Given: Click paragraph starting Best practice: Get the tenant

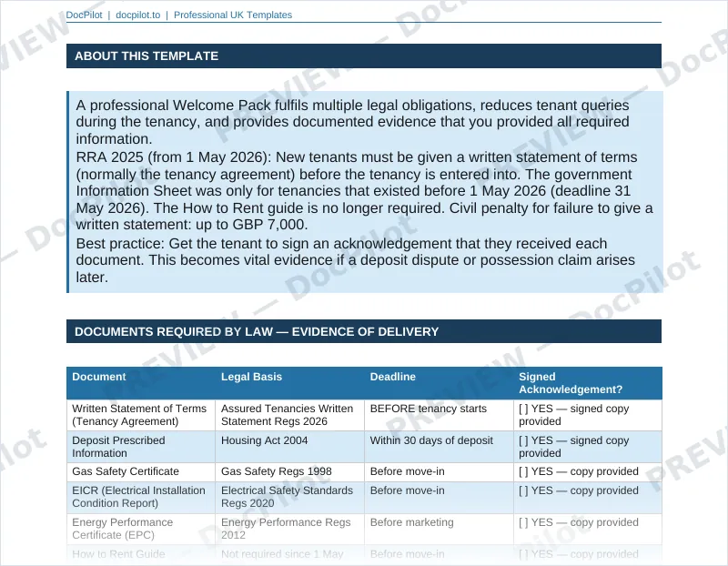Looking at the screenshot, I should [355, 260].
